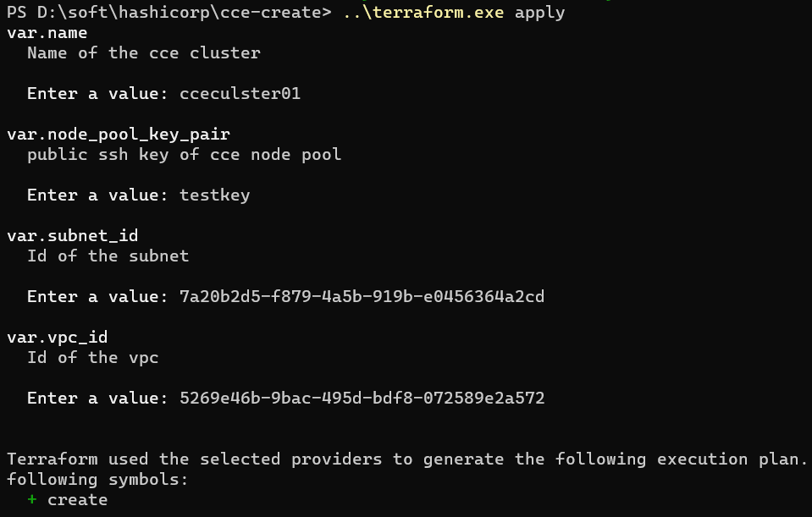
Task: Click the green plus symbol before create
Action: click(x=32, y=500)
